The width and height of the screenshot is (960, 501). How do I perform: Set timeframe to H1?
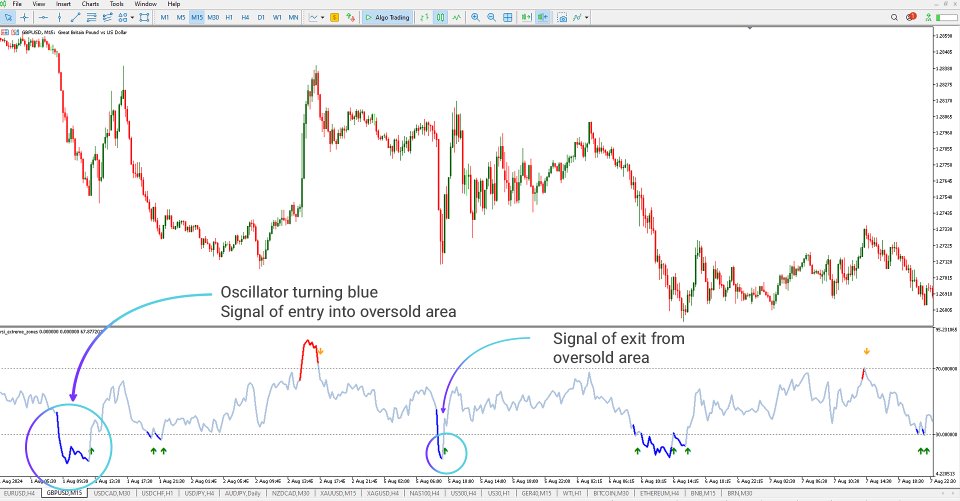coord(229,18)
